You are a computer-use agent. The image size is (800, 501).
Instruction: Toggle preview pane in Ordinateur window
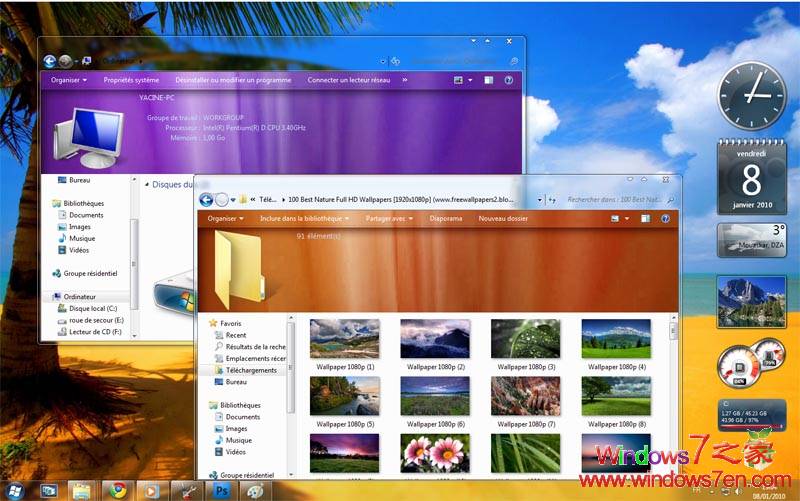pyautogui.click(x=488, y=80)
